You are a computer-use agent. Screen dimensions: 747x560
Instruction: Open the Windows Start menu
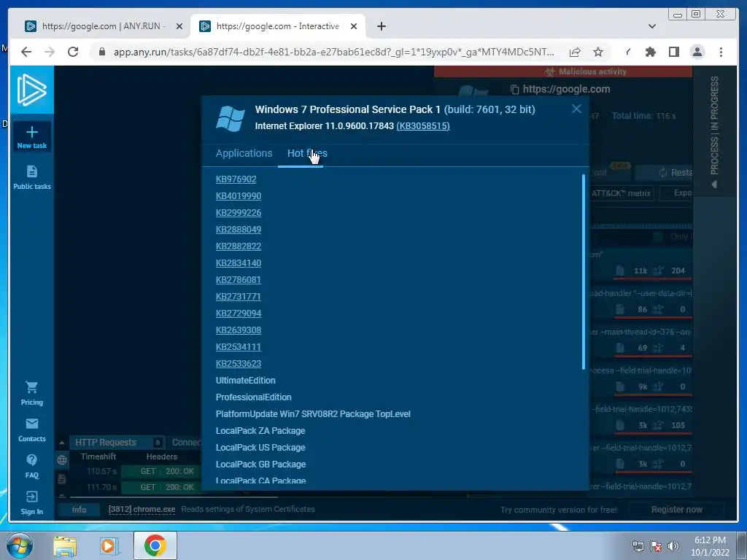20,545
